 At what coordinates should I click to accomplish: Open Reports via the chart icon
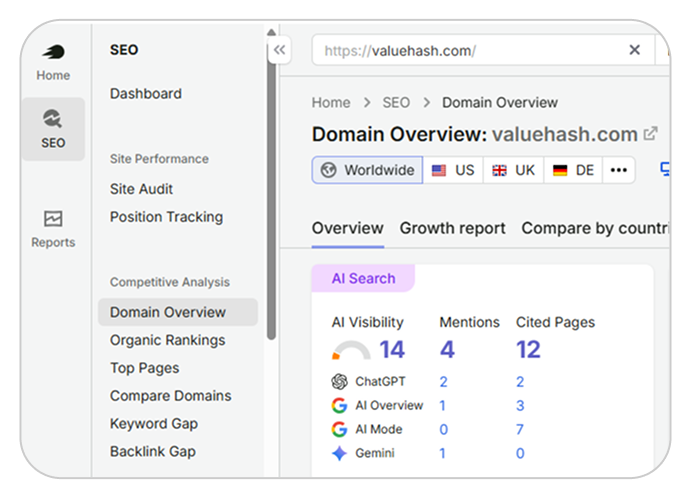click(53, 218)
